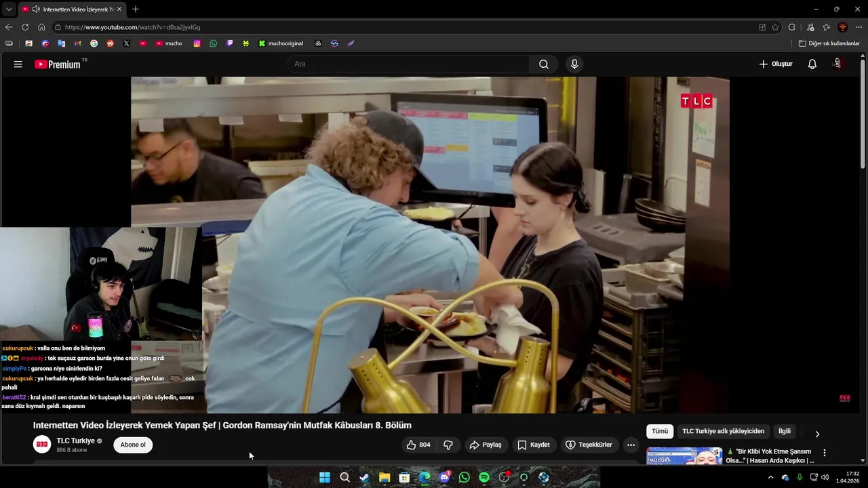
Task: Mute the tab via the speaker icon
Action: coord(35,9)
